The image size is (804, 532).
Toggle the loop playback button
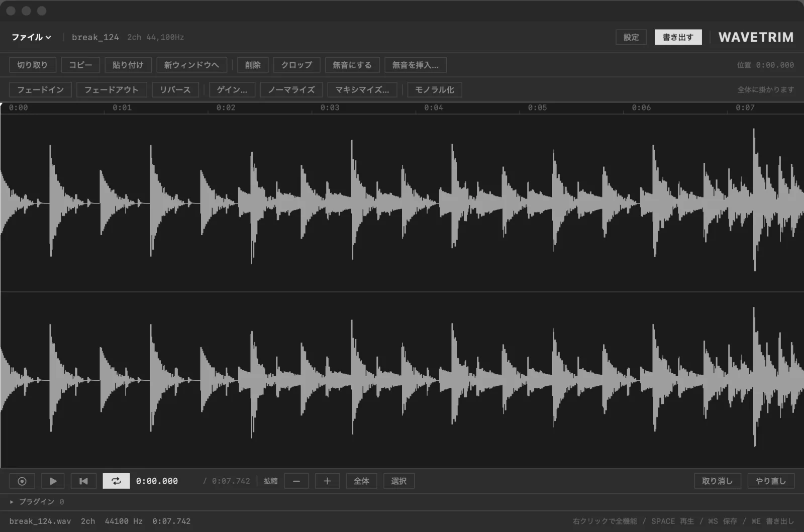click(x=116, y=481)
